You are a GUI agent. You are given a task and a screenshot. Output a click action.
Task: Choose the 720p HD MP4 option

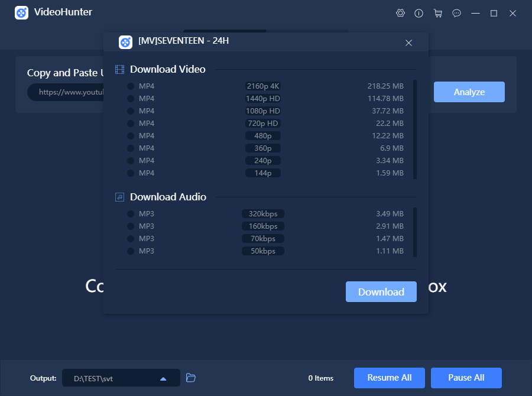(x=262, y=123)
